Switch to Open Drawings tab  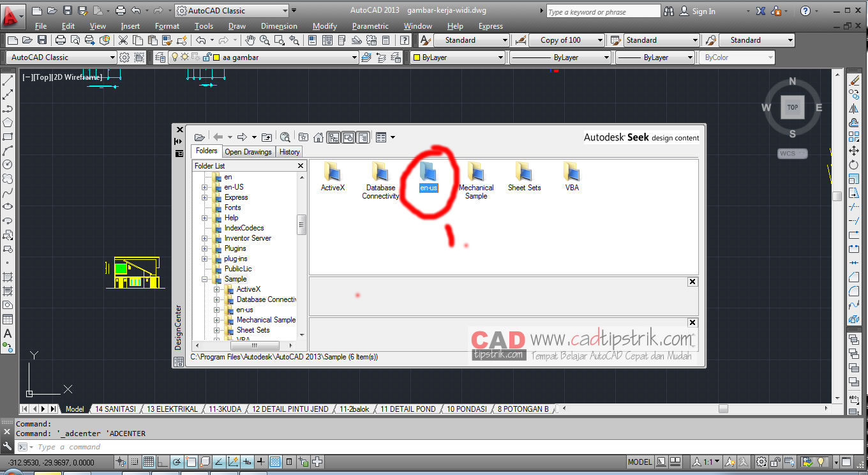pyautogui.click(x=248, y=152)
